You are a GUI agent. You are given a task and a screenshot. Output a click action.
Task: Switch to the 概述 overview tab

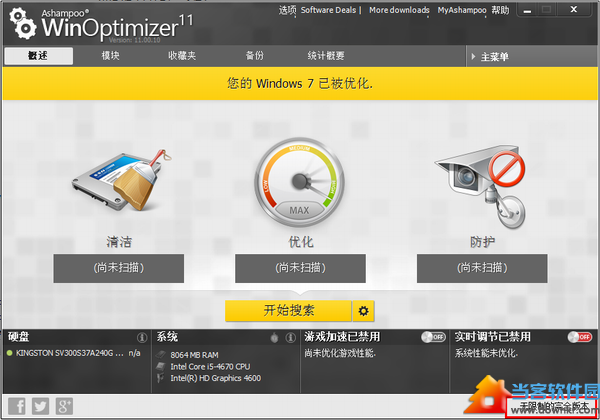click(x=38, y=56)
